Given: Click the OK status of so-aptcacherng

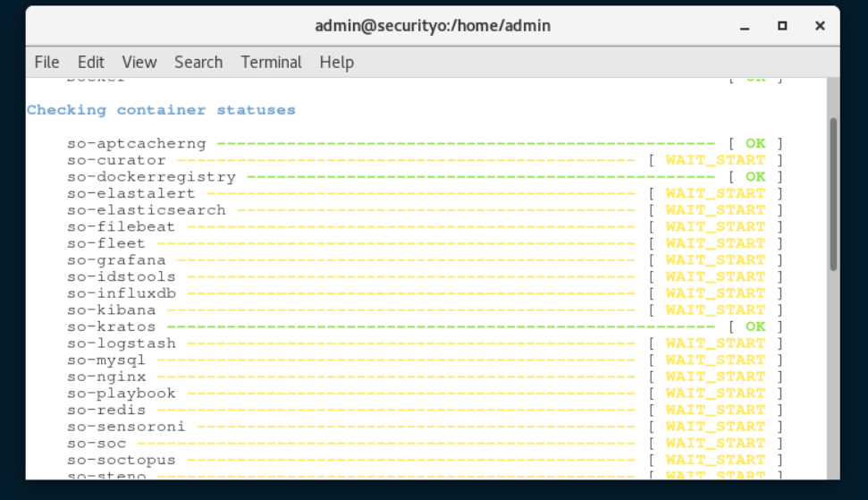Looking at the screenshot, I should 755,143.
